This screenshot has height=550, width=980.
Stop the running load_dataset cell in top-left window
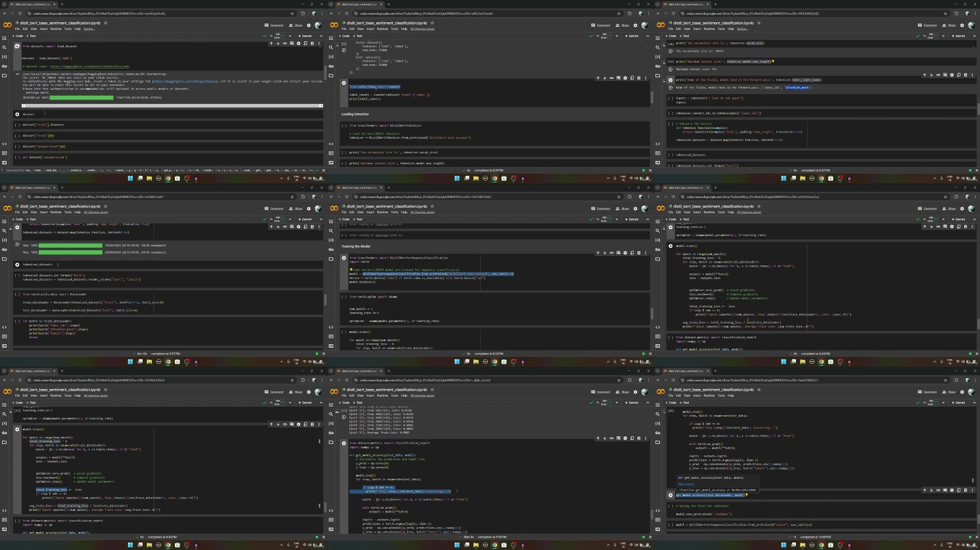pyautogui.click(x=17, y=46)
